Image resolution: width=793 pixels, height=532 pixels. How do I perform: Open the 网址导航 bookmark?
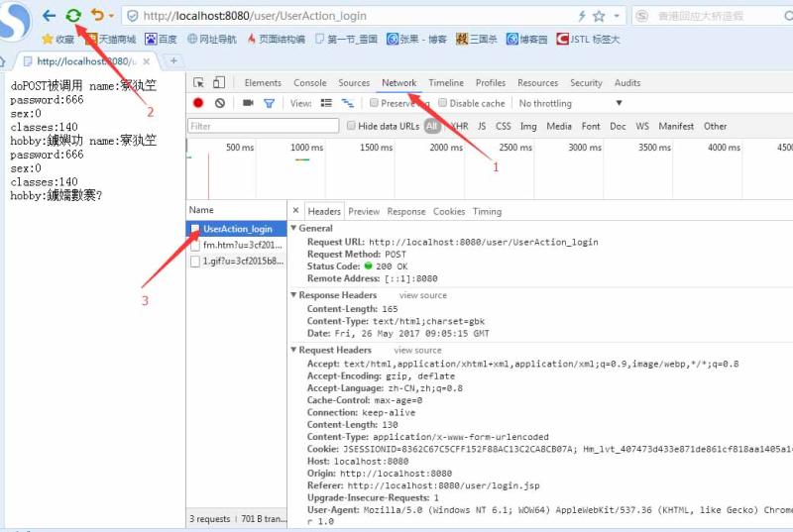(212, 39)
